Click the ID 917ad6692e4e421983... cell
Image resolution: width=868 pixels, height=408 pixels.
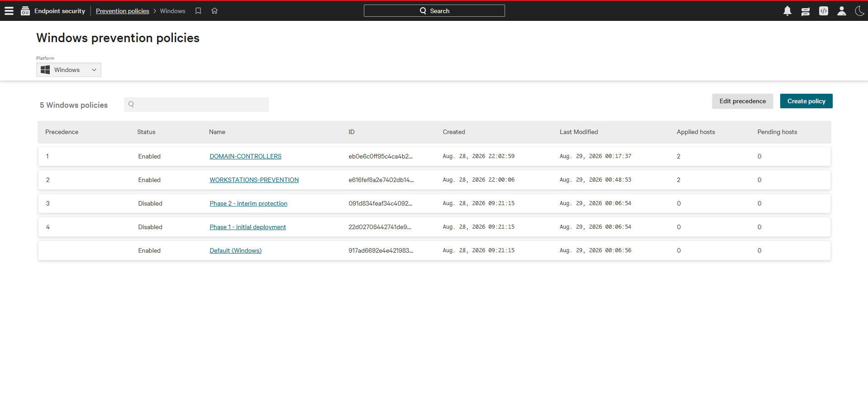pos(381,250)
